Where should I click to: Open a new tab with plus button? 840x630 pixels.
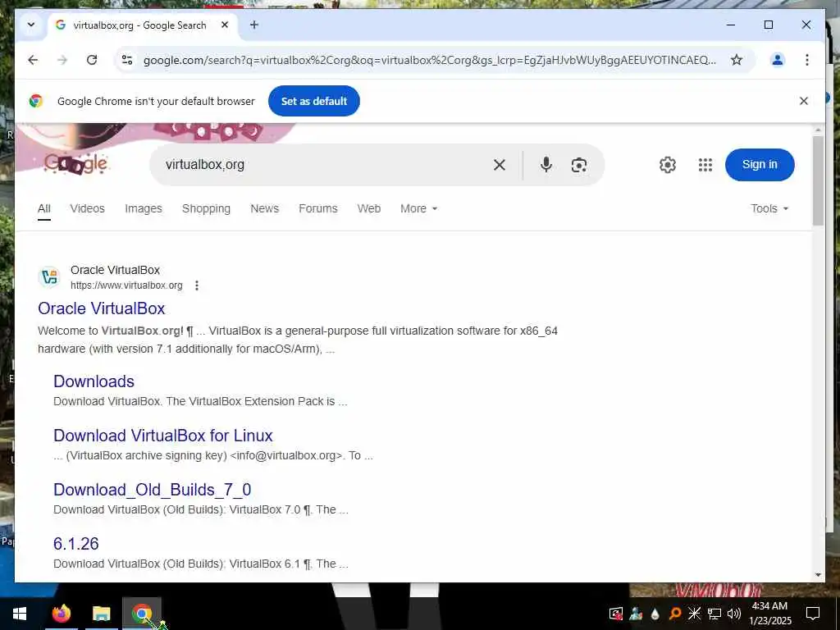(x=254, y=25)
